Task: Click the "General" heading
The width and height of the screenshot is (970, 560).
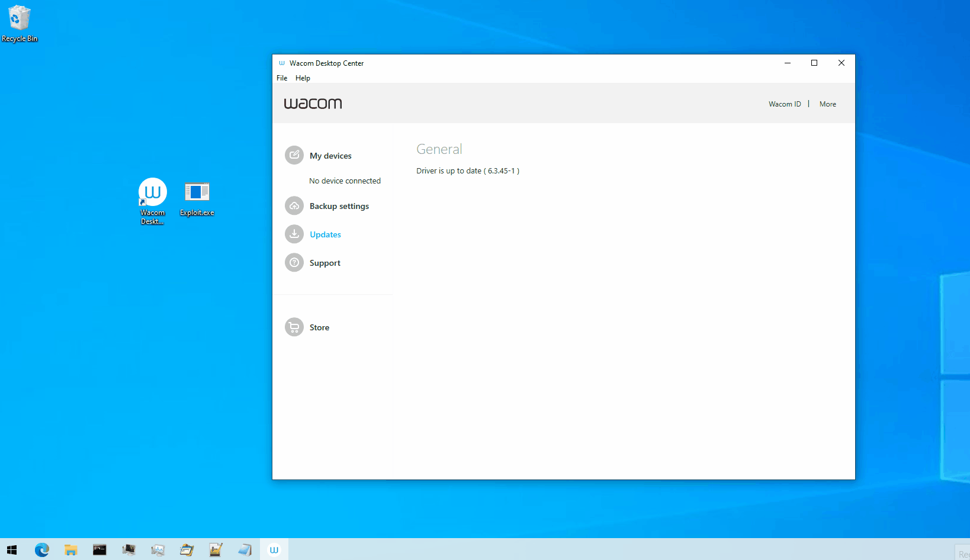Action: coord(439,149)
